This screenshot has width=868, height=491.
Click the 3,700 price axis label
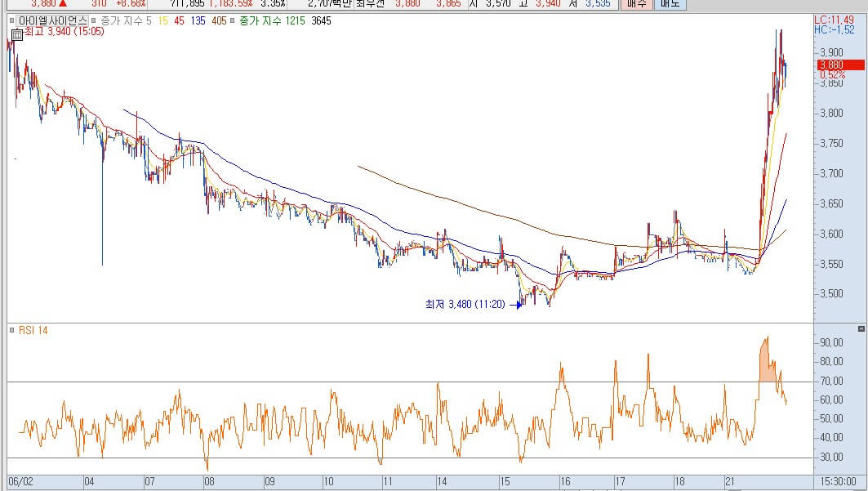pos(831,173)
